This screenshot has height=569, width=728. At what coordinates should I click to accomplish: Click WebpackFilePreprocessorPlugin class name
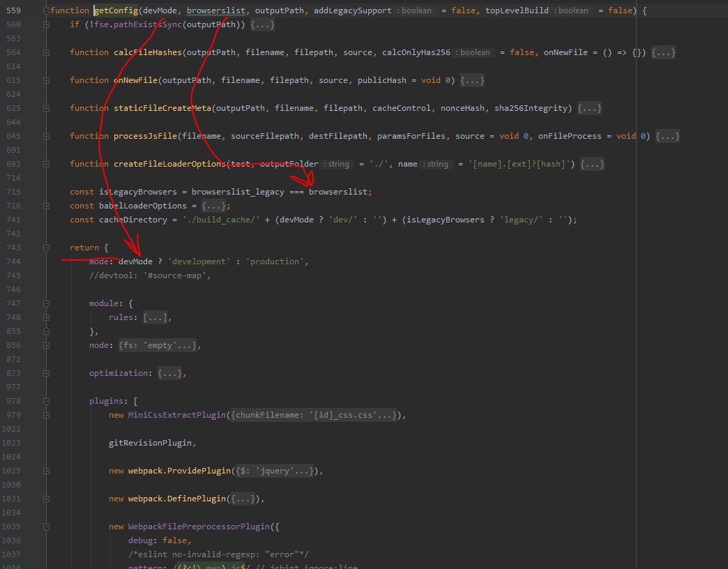click(x=199, y=526)
